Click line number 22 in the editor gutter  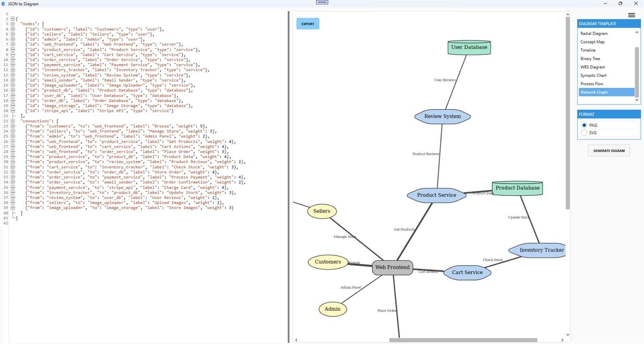[6, 121]
